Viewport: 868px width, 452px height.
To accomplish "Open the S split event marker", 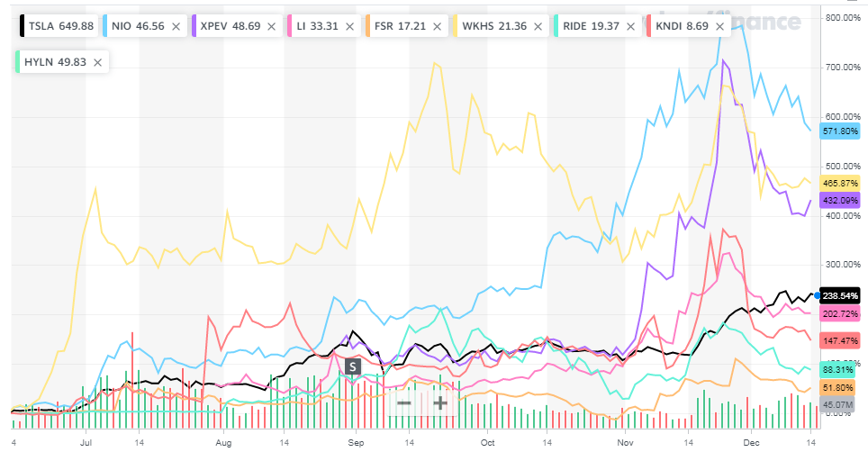I will click(353, 366).
